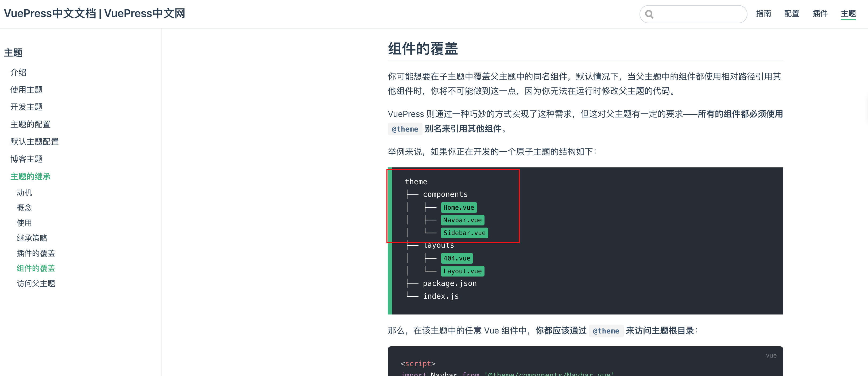
Task: Click package.json in the file tree
Action: 450,283
